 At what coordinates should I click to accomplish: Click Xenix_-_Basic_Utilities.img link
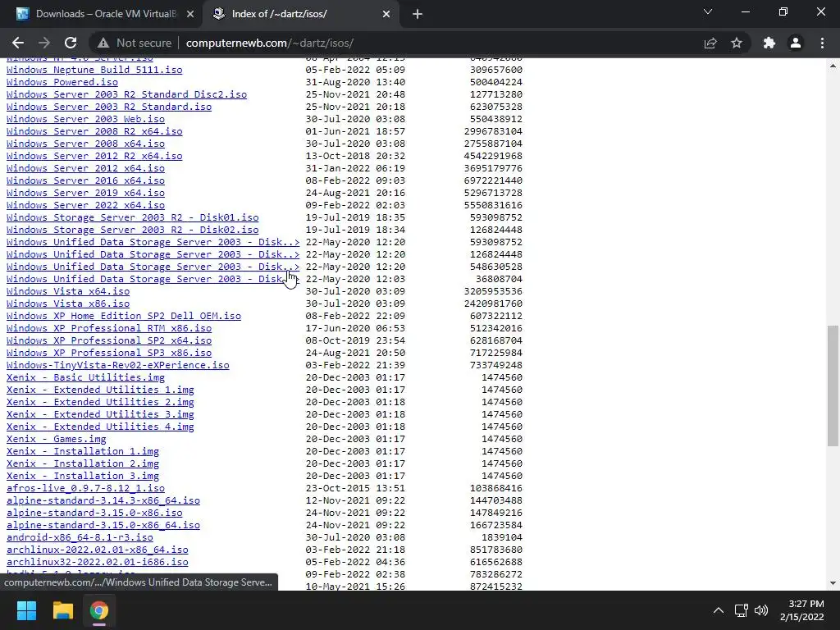pyautogui.click(x=85, y=377)
